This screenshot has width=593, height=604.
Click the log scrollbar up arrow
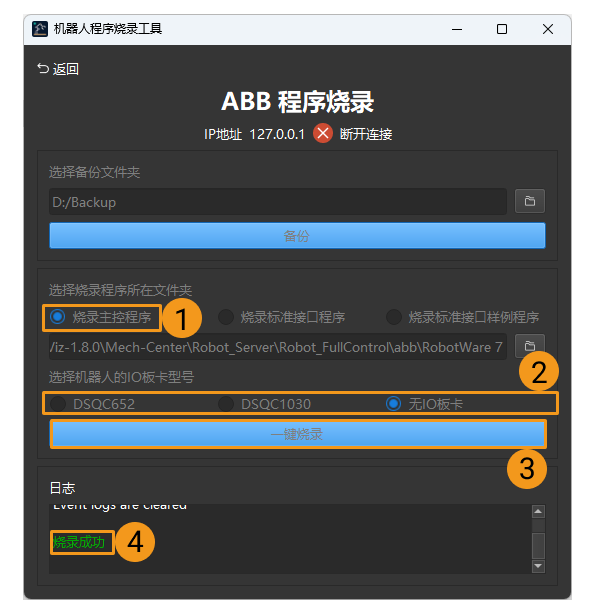pos(538,512)
